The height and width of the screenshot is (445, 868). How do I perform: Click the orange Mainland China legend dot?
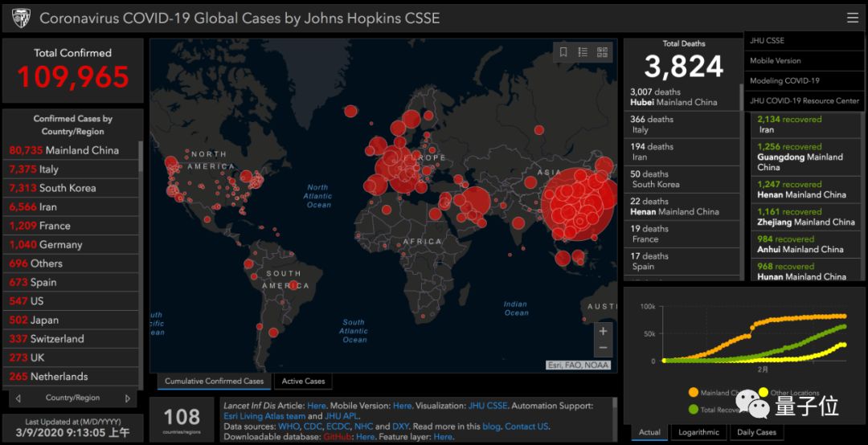coord(693,393)
